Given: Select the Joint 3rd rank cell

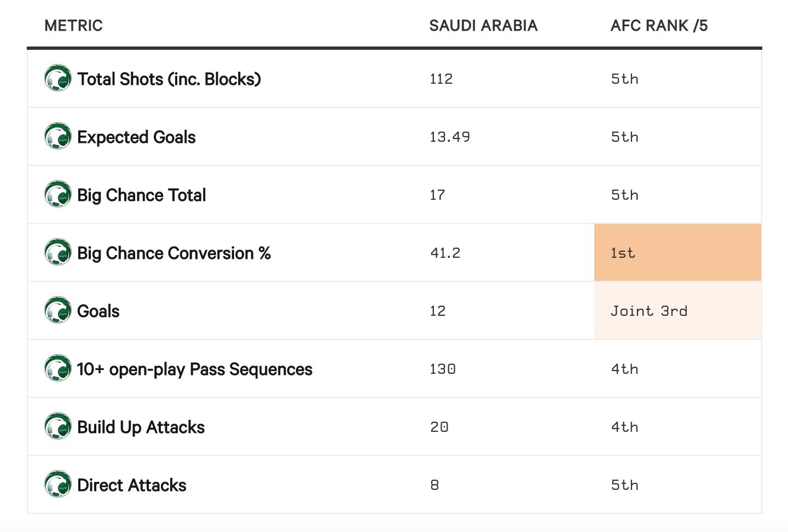Looking at the screenshot, I should 677,310.
